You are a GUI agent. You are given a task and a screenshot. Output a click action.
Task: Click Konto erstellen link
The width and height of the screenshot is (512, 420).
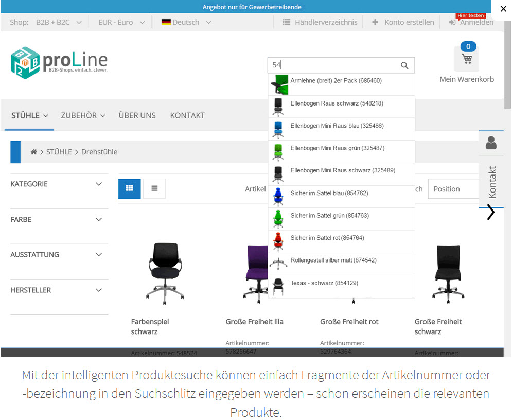(x=409, y=22)
